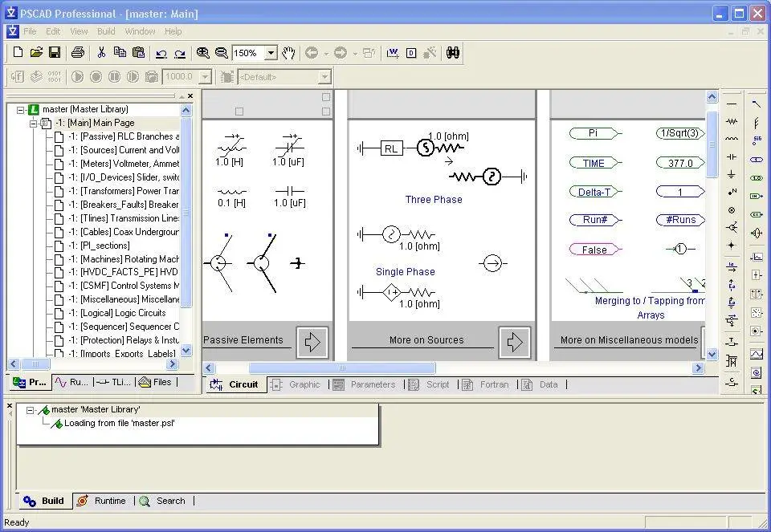Image resolution: width=771 pixels, height=532 pixels.
Task: Select the resistor component in palette
Action: (x=732, y=121)
